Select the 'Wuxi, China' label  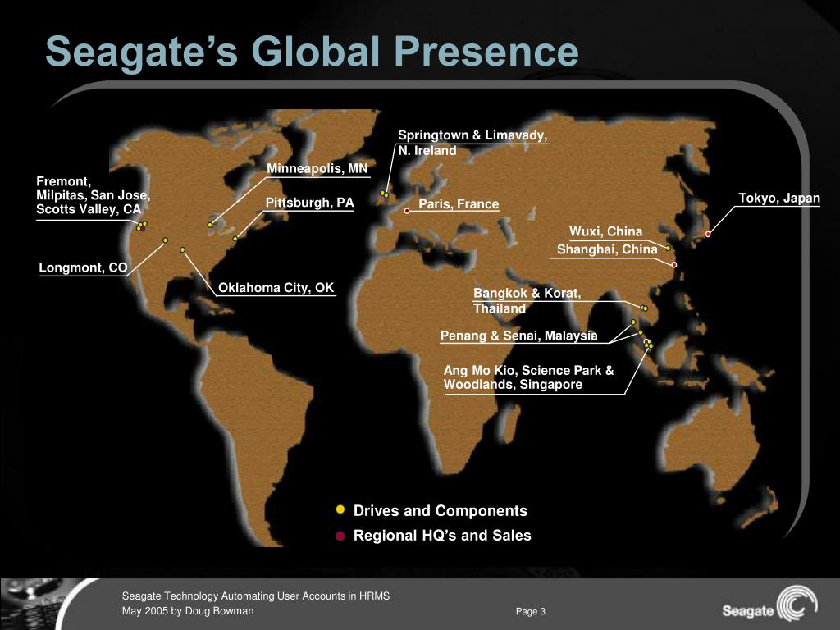pyautogui.click(x=605, y=231)
